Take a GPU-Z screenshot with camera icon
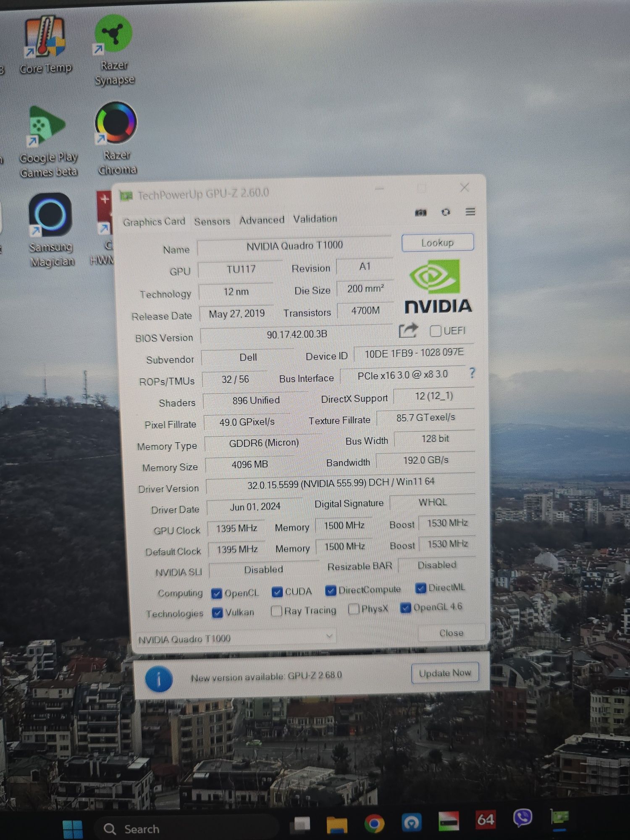The height and width of the screenshot is (840, 630). click(420, 213)
